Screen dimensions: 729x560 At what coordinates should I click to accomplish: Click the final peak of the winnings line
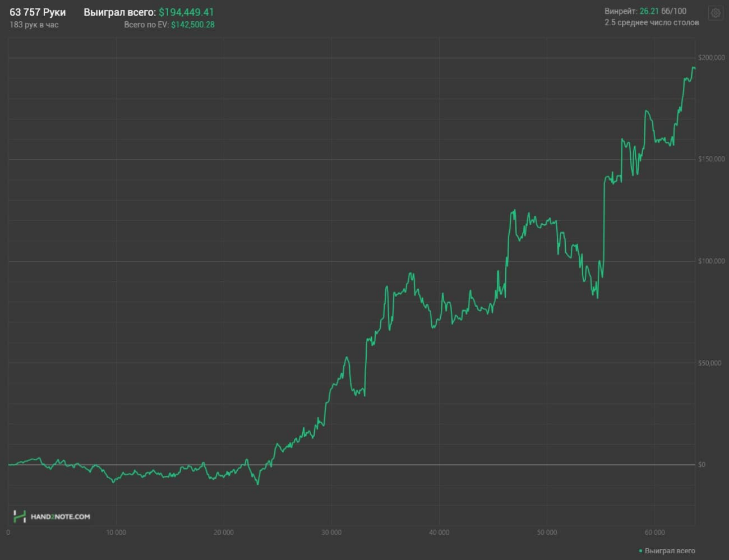point(693,67)
